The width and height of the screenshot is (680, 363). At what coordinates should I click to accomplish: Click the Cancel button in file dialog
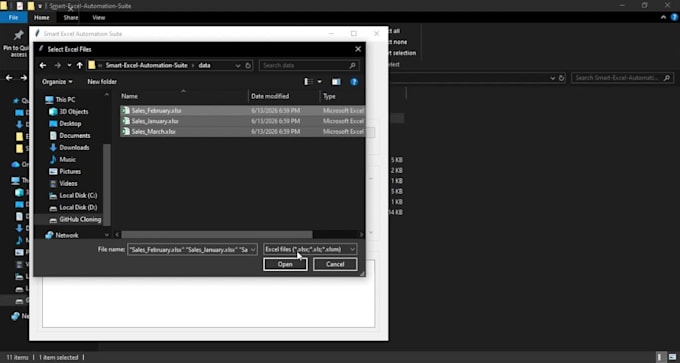coord(335,264)
